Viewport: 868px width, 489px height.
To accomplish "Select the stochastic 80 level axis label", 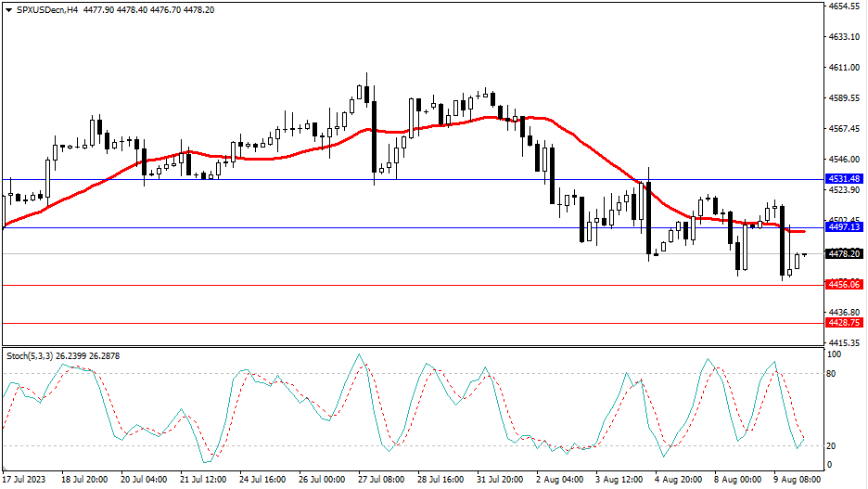I will pos(832,374).
